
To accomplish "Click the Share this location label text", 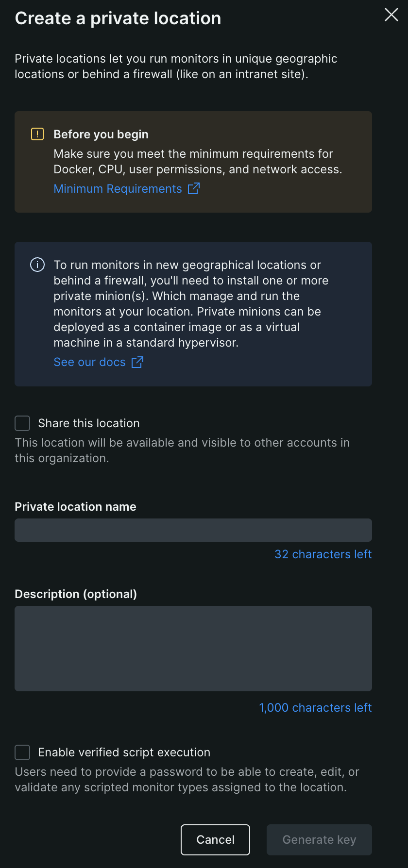I will tap(89, 423).
